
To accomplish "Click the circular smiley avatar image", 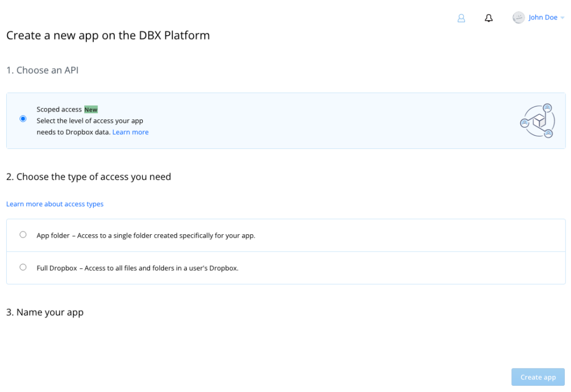I will [518, 17].
